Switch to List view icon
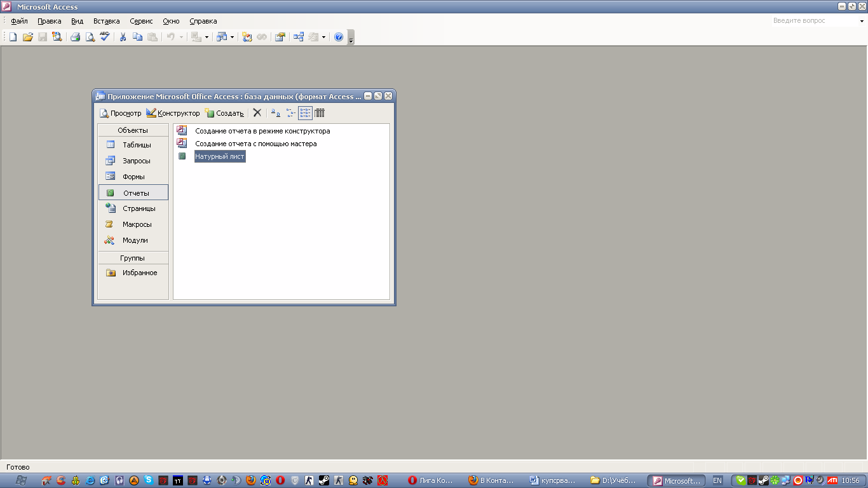868x488 pixels. [306, 113]
